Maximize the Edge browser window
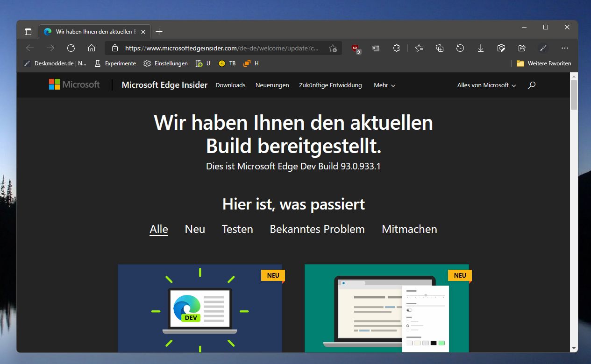The height and width of the screenshot is (364, 591). (x=546, y=28)
